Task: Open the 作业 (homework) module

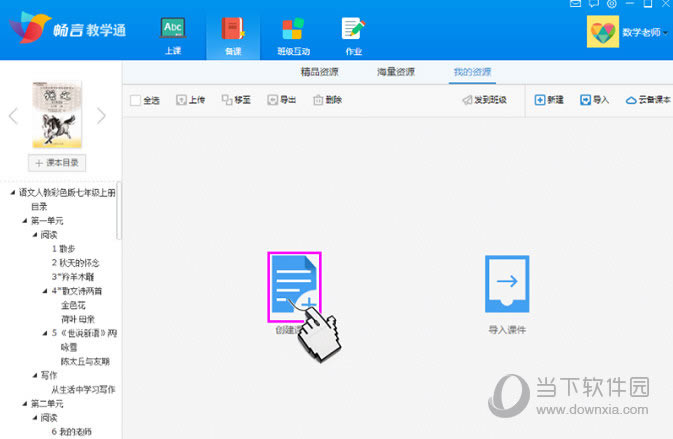Action: point(352,34)
